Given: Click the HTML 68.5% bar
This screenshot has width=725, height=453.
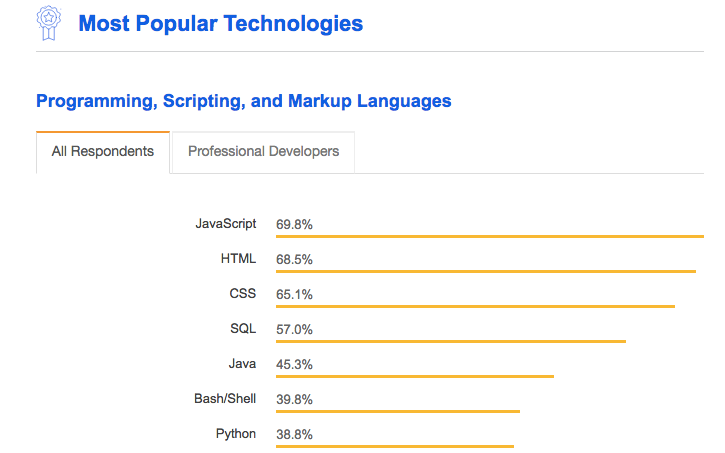Looking at the screenshot, I should pyautogui.click(x=486, y=271).
